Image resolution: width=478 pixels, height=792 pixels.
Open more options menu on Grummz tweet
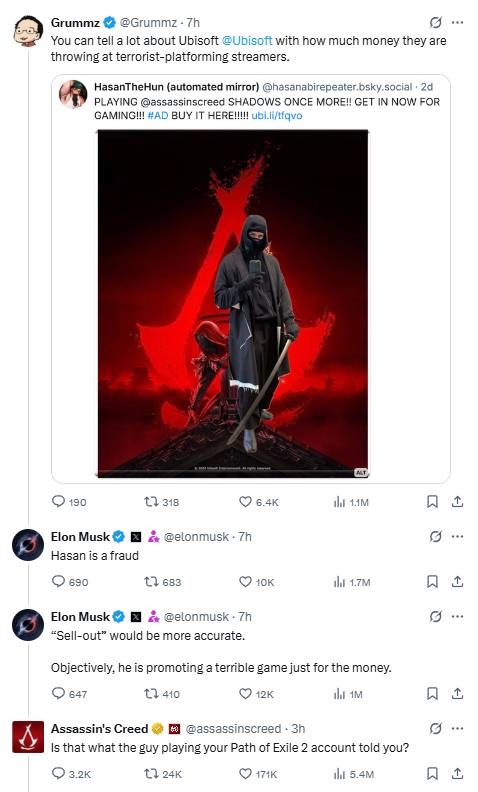[457, 23]
